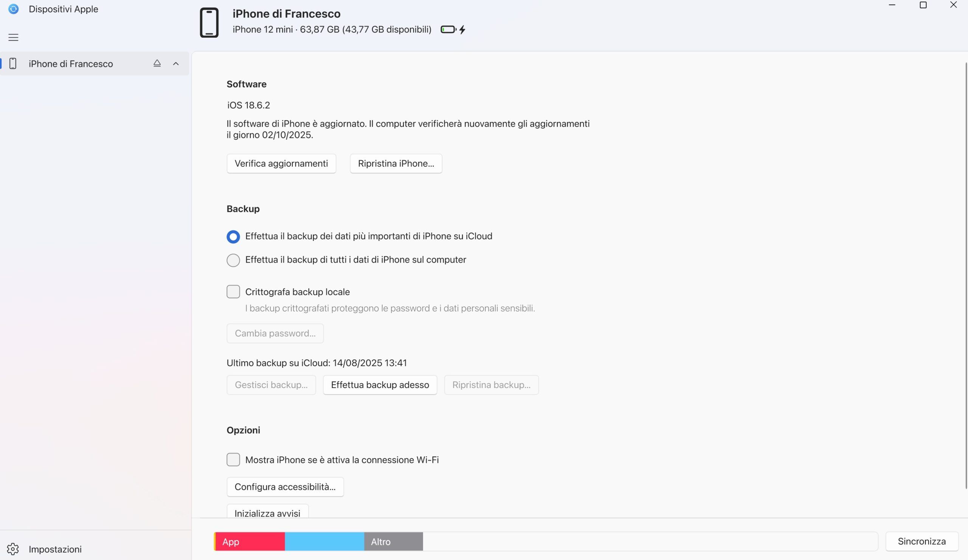Eject iPhone di Francesco
Viewport: 968px width, 560px height.
pos(157,63)
